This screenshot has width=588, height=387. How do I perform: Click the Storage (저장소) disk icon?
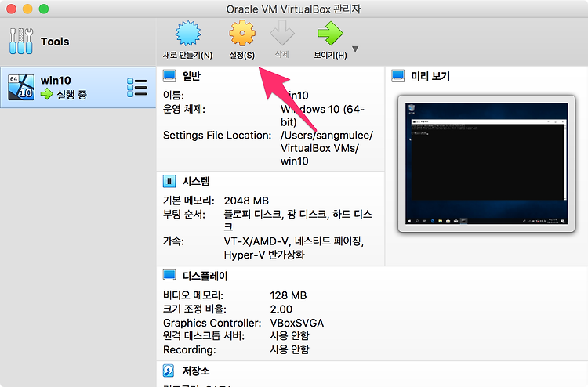pyautogui.click(x=169, y=371)
